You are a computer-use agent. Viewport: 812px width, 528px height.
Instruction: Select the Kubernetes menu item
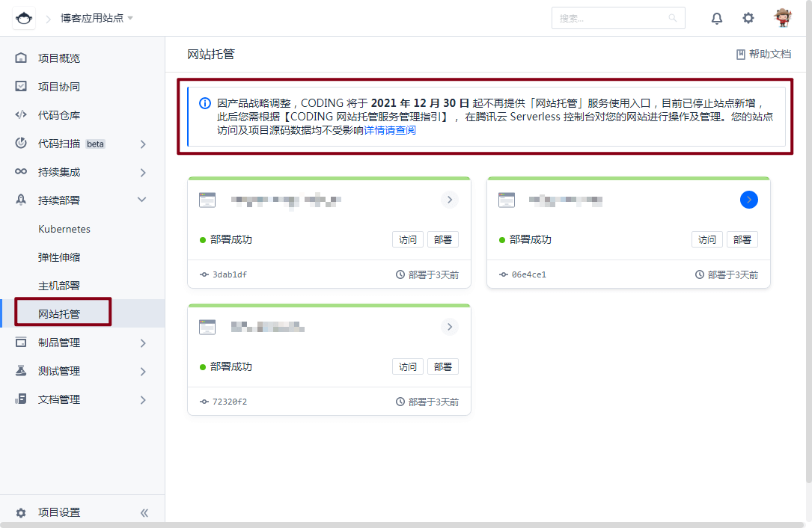tap(64, 229)
